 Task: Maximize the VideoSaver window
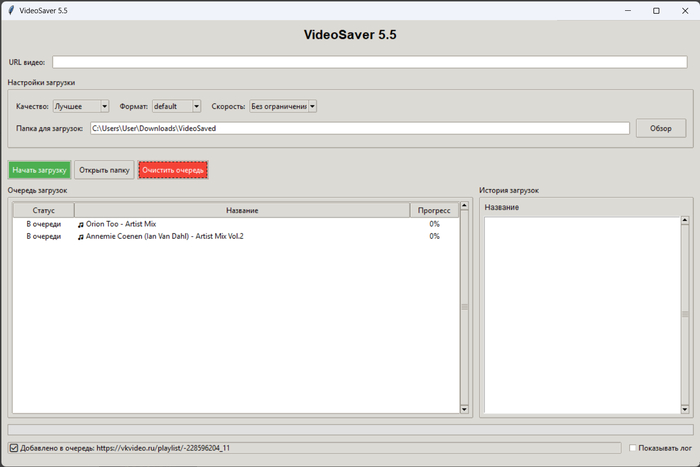[656, 10]
